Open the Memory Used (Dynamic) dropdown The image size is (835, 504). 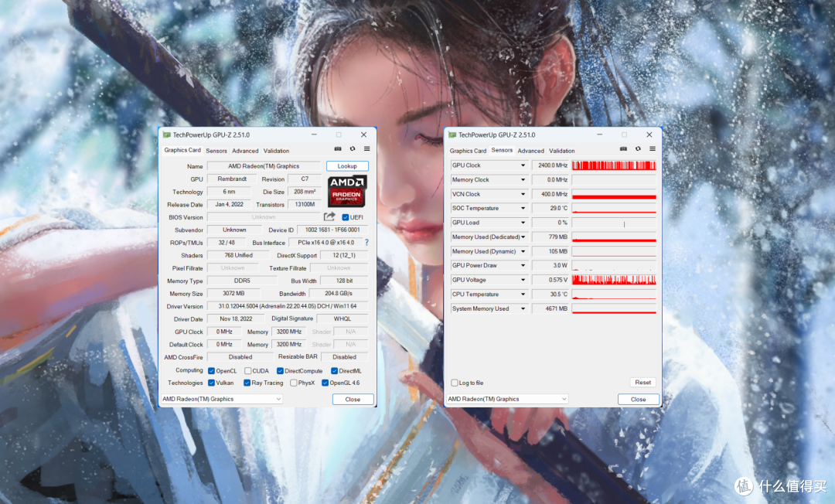point(523,252)
